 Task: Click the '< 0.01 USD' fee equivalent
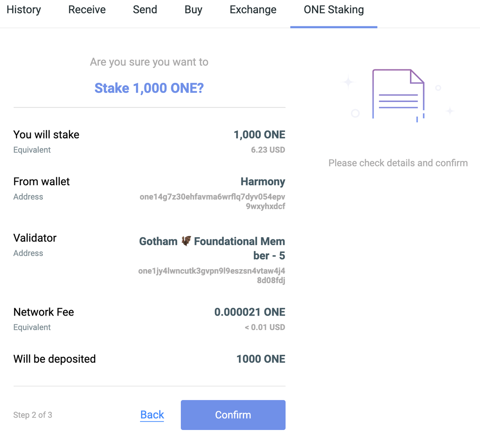[265, 327]
